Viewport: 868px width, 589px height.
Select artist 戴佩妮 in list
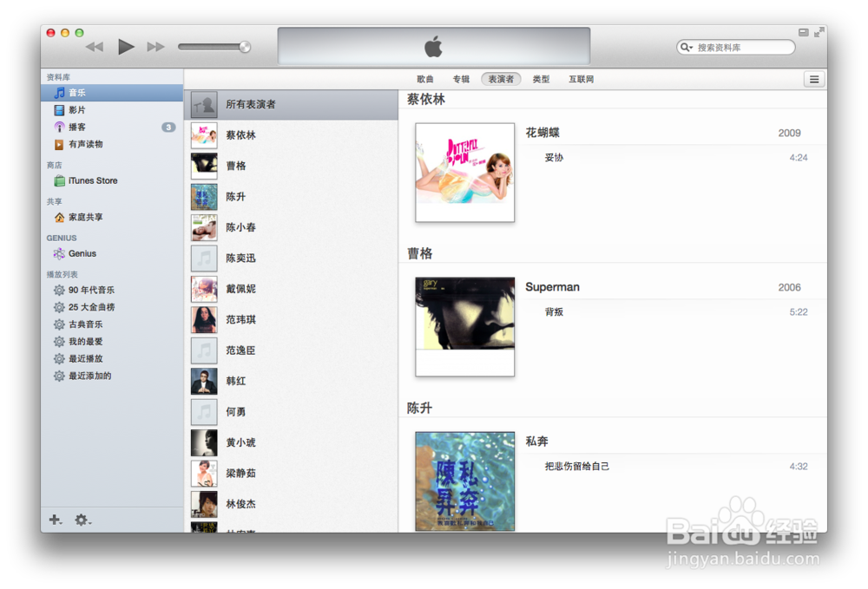click(x=291, y=289)
